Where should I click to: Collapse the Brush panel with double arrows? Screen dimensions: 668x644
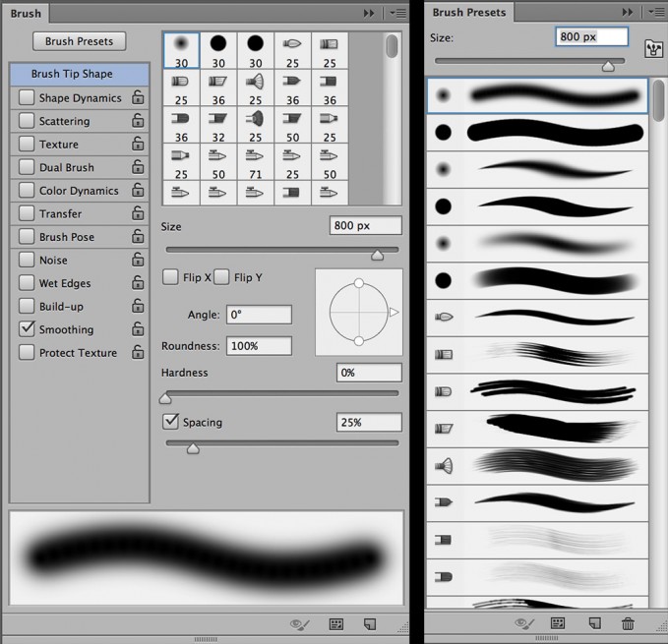tap(369, 13)
